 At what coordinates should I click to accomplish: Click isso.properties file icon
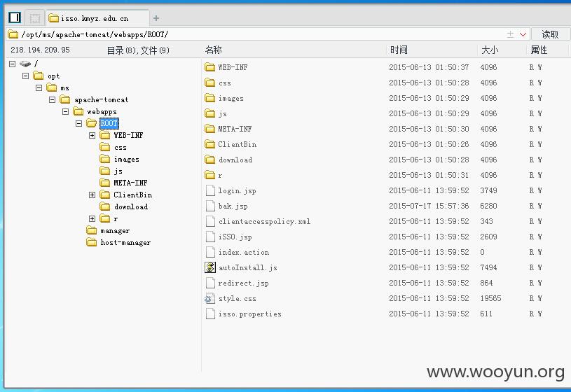click(210, 314)
